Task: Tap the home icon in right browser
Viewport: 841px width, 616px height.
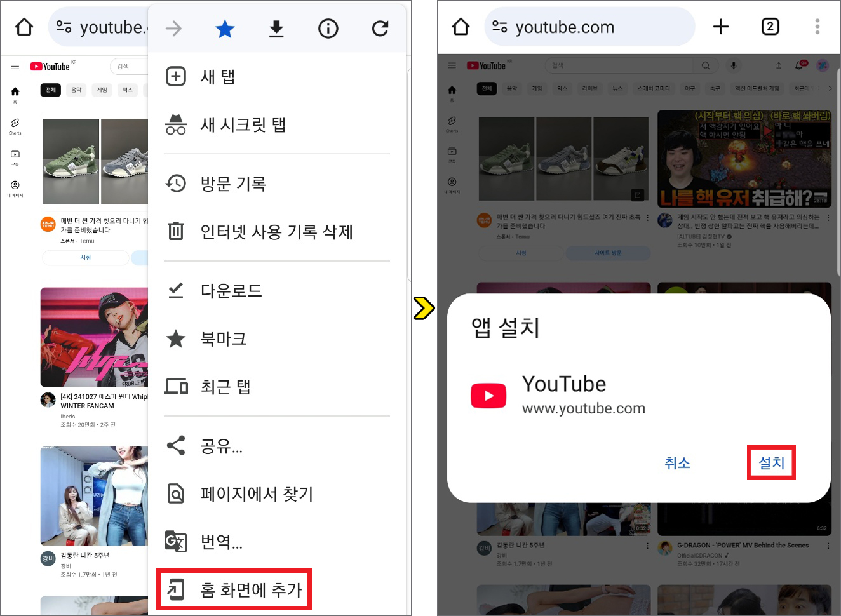Action: pos(461,27)
